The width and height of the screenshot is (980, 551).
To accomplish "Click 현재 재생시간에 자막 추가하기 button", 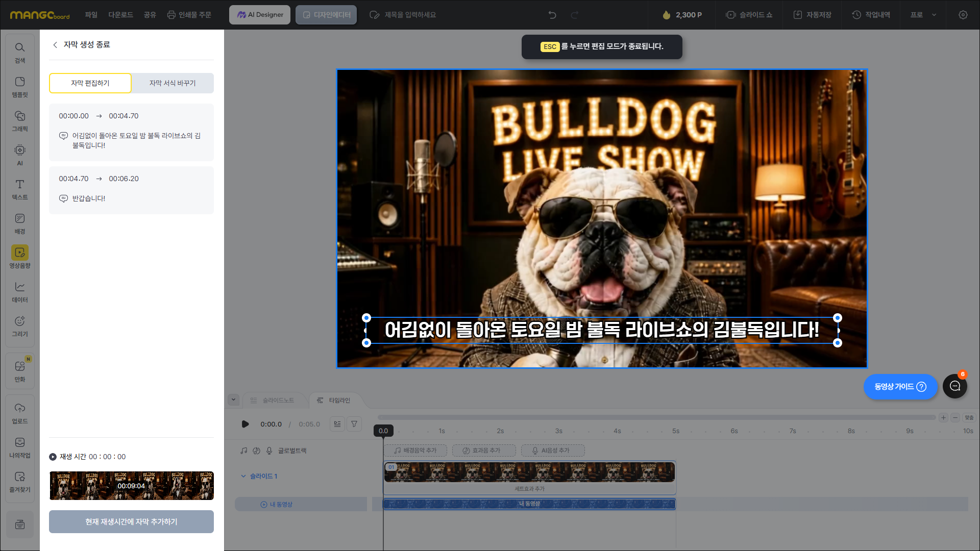I will pyautogui.click(x=131, y=521).
